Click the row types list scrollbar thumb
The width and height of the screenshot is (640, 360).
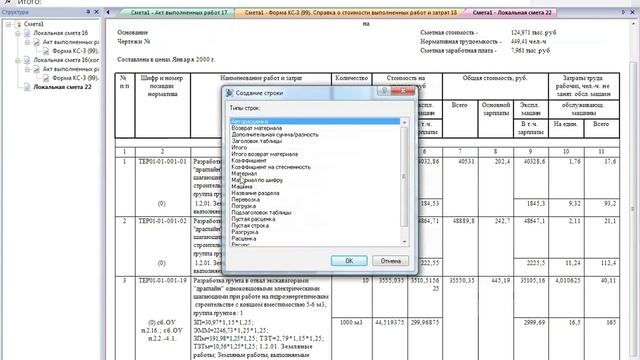tap(404, 176)
